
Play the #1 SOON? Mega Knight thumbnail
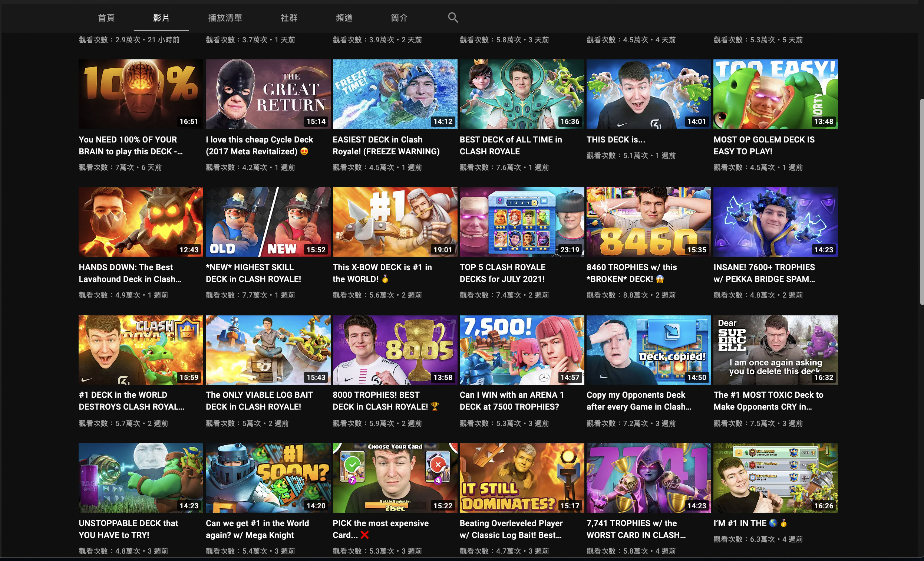[x=268, y=478]
